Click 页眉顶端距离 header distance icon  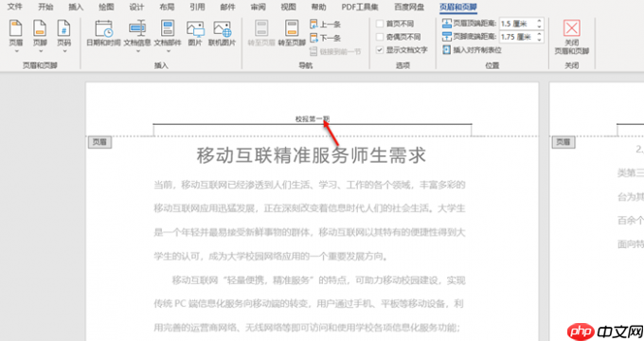pos(447,24)
